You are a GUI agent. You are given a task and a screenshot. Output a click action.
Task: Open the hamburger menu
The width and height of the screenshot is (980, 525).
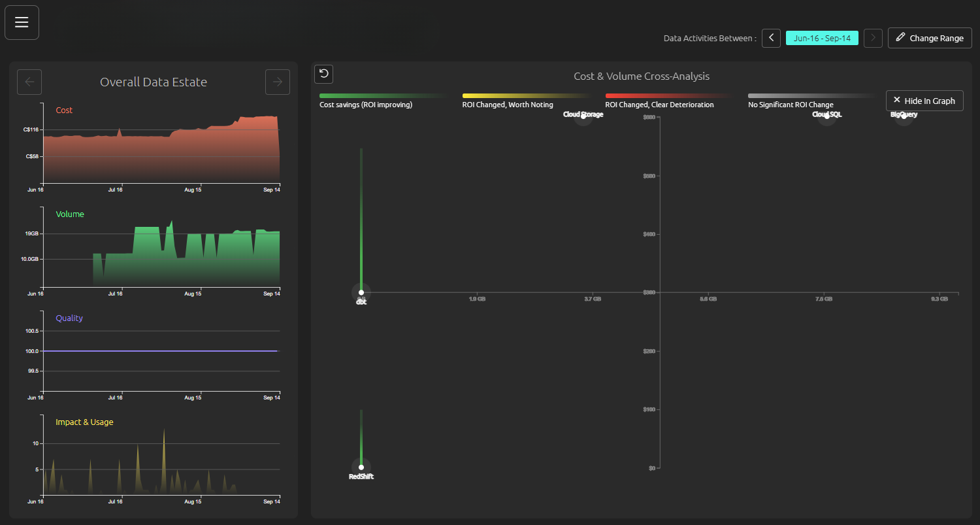coord(22,22)
